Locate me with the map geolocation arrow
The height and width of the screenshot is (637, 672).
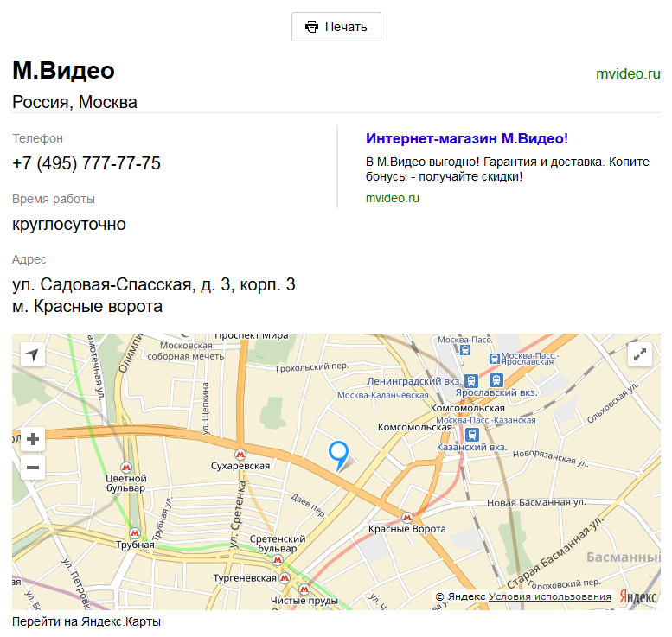coord(33,354)
